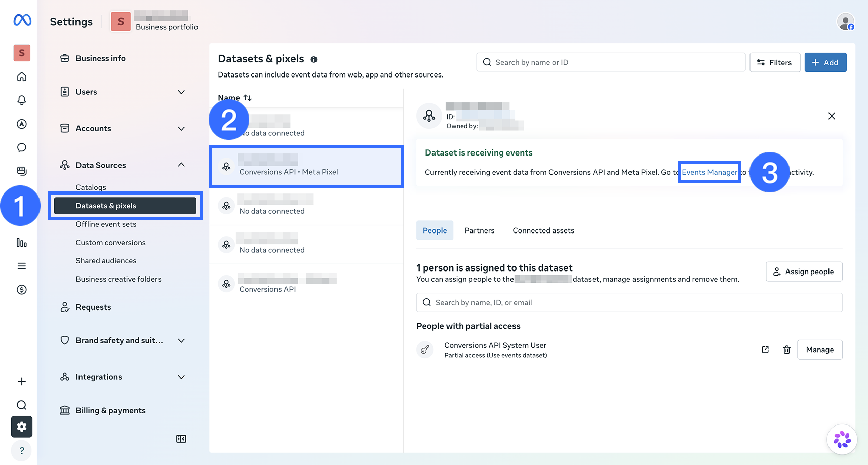868x465 pixels.
Task: Select Custom conversions
Action: coord(110,243)
